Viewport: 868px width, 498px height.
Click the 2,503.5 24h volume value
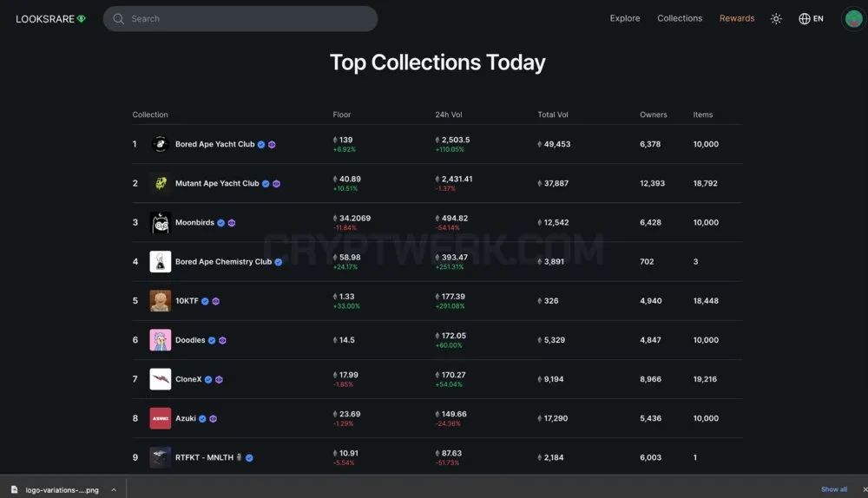click(x=455, y=140)
